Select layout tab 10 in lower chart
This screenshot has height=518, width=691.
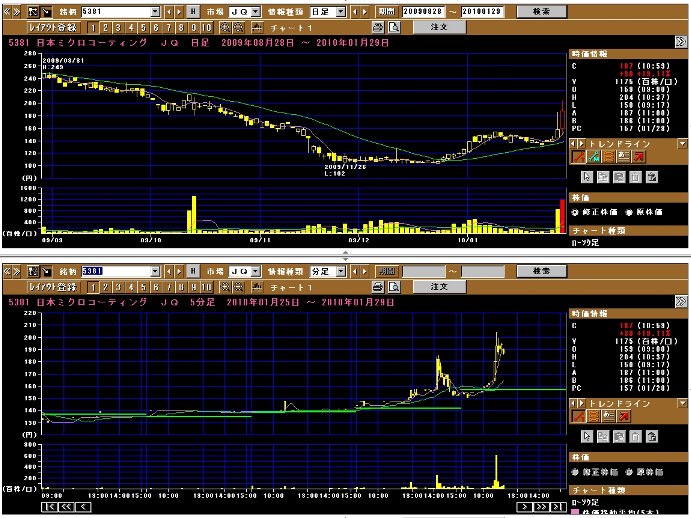coord(207,287)
